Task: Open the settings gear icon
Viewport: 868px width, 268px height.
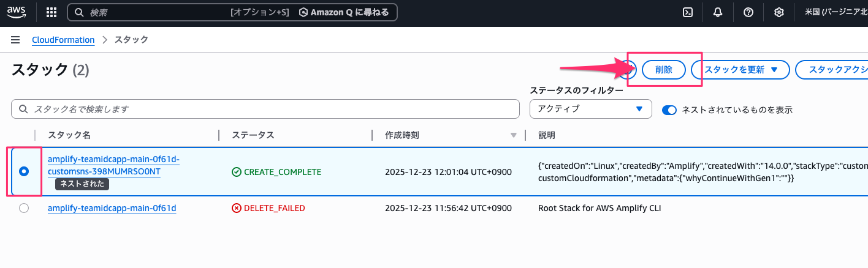Action: pos(779,12)
